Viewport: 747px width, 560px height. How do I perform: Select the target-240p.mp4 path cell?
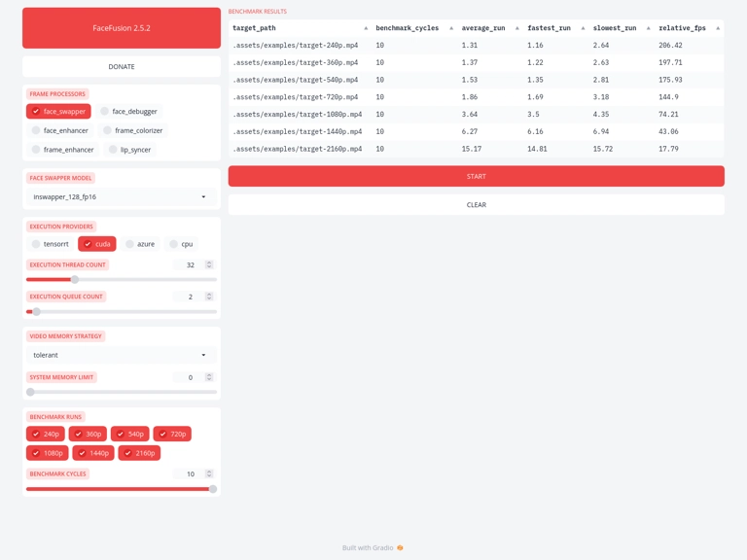pos(300,46)
